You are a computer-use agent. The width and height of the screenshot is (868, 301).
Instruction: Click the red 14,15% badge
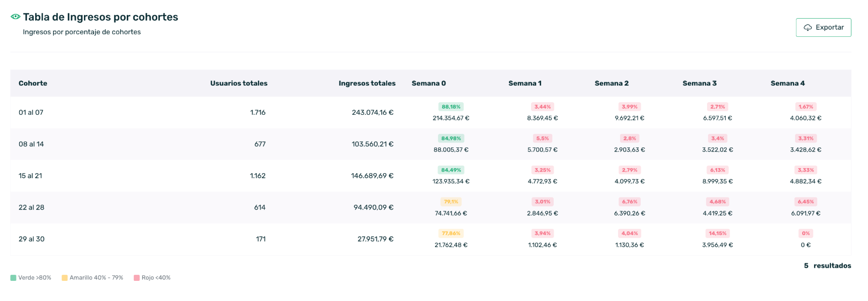[718, 234]
